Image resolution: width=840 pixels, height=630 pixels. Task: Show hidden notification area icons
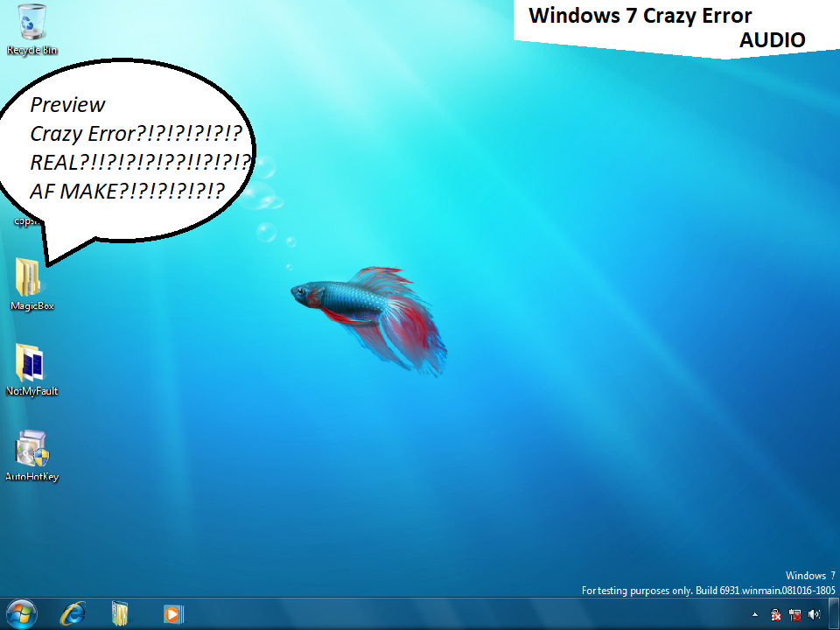755,615
